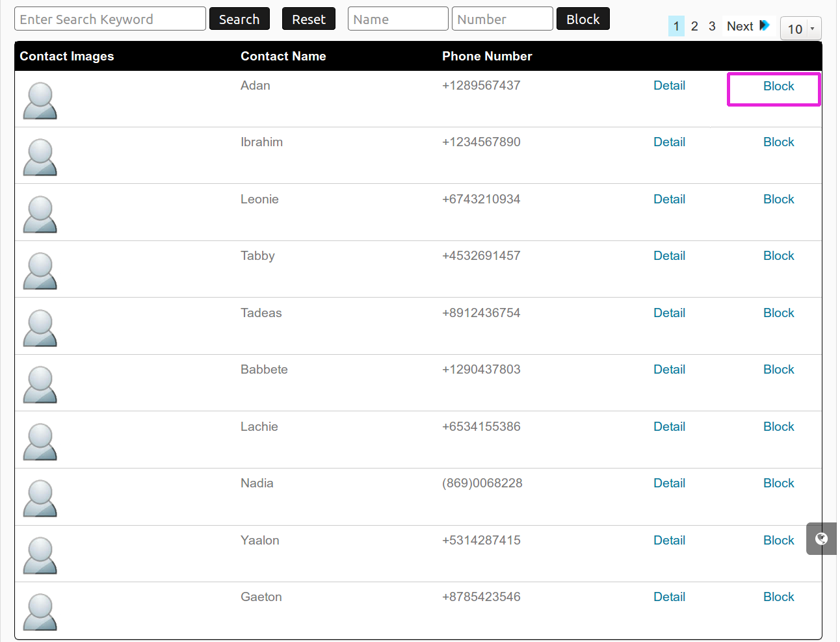Viewport: 840px width, 642px height.
Task: Select the name Tabby
Action: [x=257, y=256]
